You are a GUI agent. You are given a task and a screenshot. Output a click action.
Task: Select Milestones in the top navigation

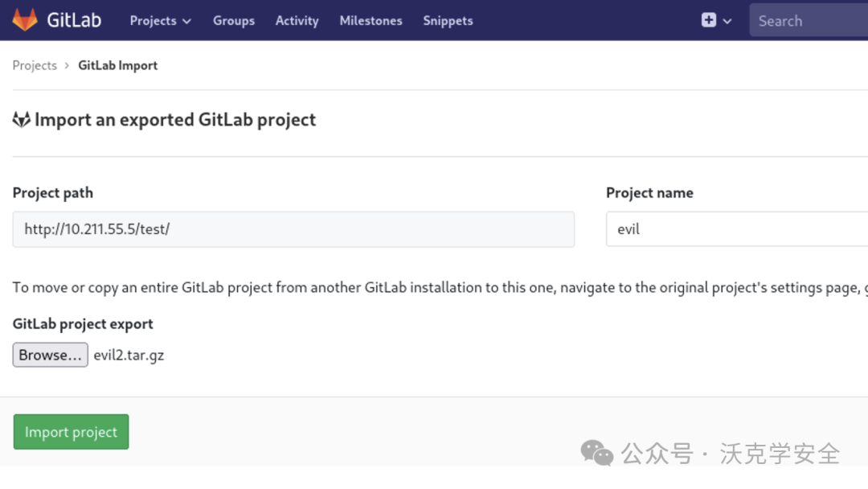click(x=371, y=21)
